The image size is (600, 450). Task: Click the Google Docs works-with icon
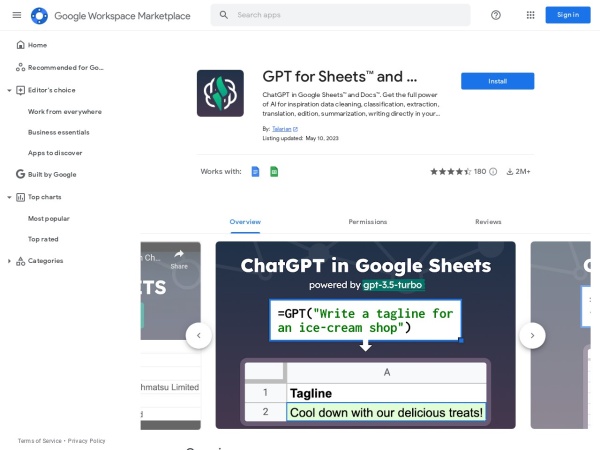click(x=255, y=171)
